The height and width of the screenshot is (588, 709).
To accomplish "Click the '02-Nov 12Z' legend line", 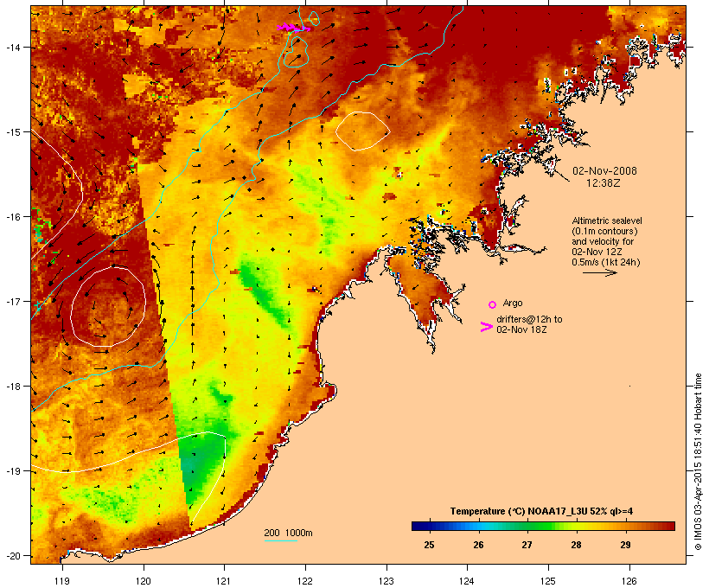I will pyautogui.click(x=597, y=252).
